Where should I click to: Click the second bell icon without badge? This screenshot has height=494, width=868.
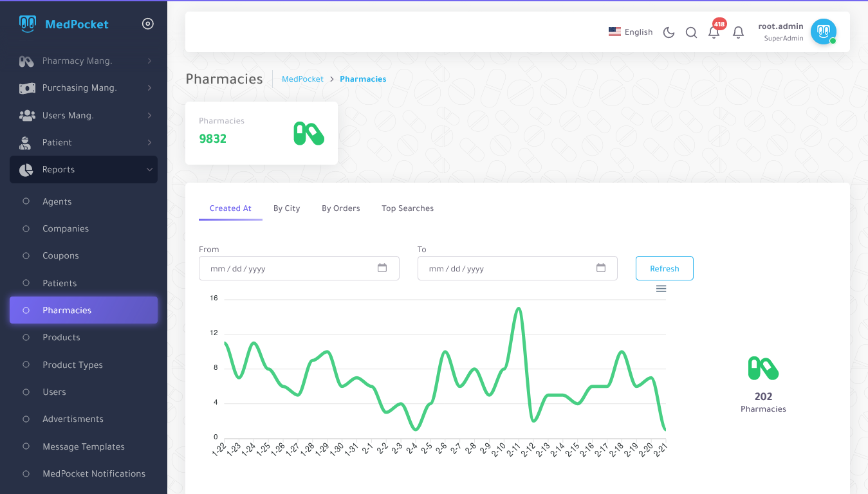(739, 32)
